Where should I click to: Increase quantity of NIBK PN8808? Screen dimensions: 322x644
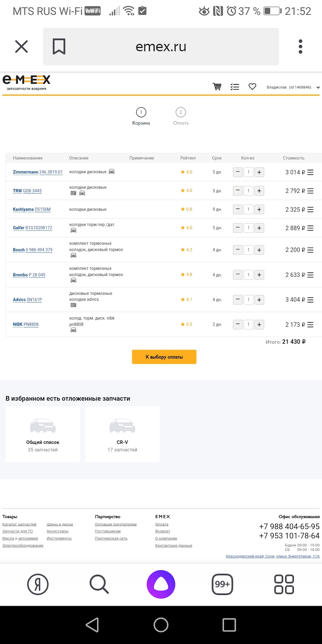click(x=259, y=325)
